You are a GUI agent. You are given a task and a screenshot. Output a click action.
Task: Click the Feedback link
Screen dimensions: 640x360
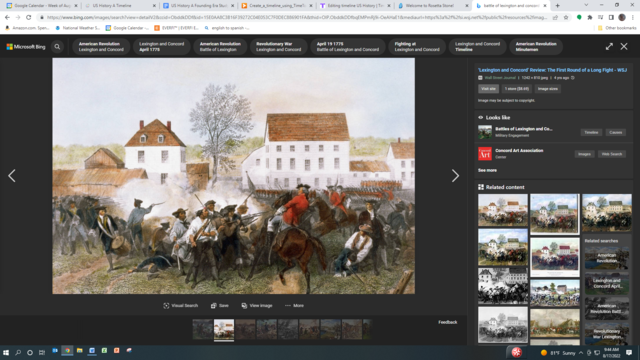click(447, 322)
